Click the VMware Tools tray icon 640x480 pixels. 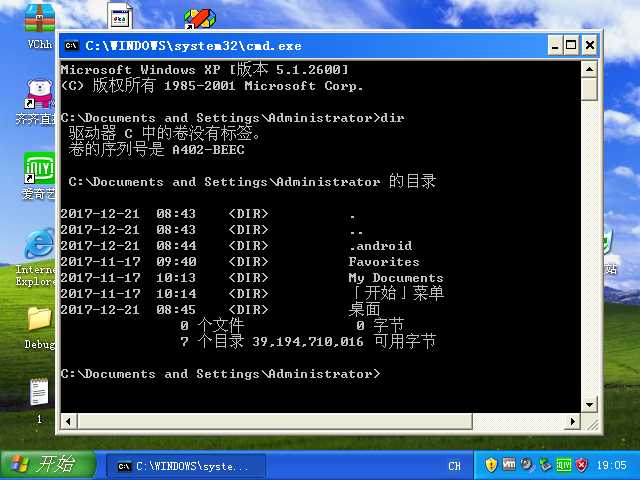pos(509,464)
